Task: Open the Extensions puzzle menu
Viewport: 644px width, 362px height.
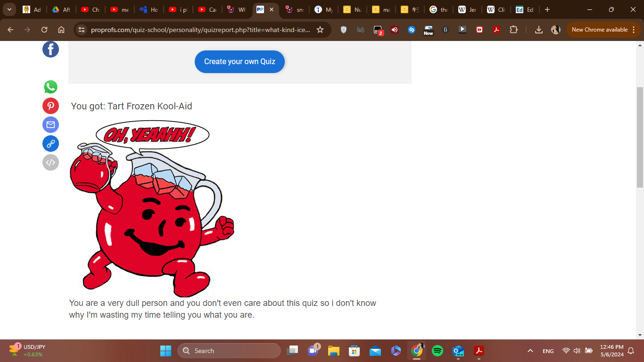Action: pyautogui.click(x=513, y=30)
